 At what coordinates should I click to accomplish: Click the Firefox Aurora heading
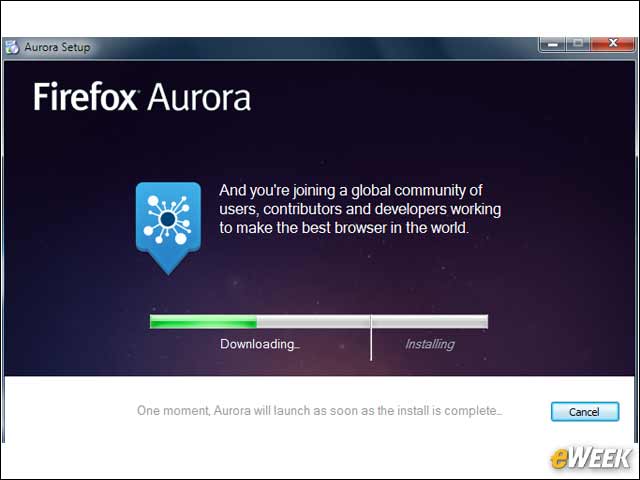pos(142,97)
